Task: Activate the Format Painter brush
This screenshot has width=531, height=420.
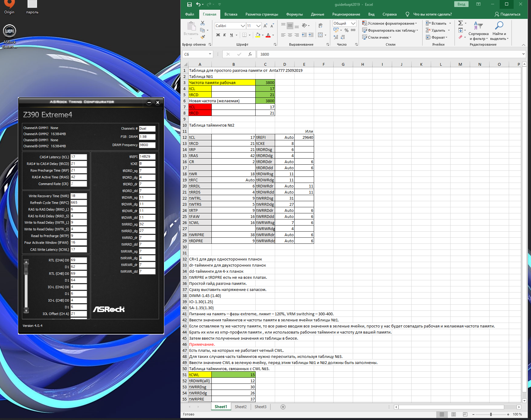Action: click(x=203, y=37)
